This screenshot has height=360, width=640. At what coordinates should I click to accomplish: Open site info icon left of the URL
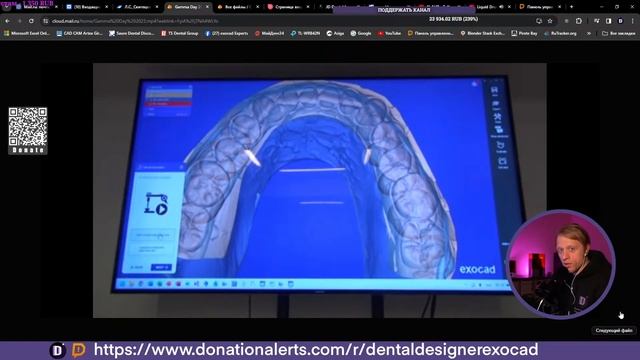click(46, 21)
